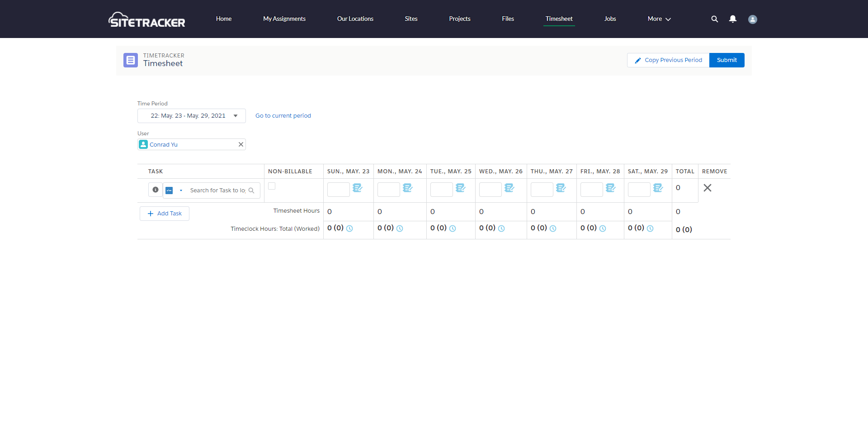868x424 pixels.
Task: Open timeclock for Fri., May. 28
Action: click(603, 229)
